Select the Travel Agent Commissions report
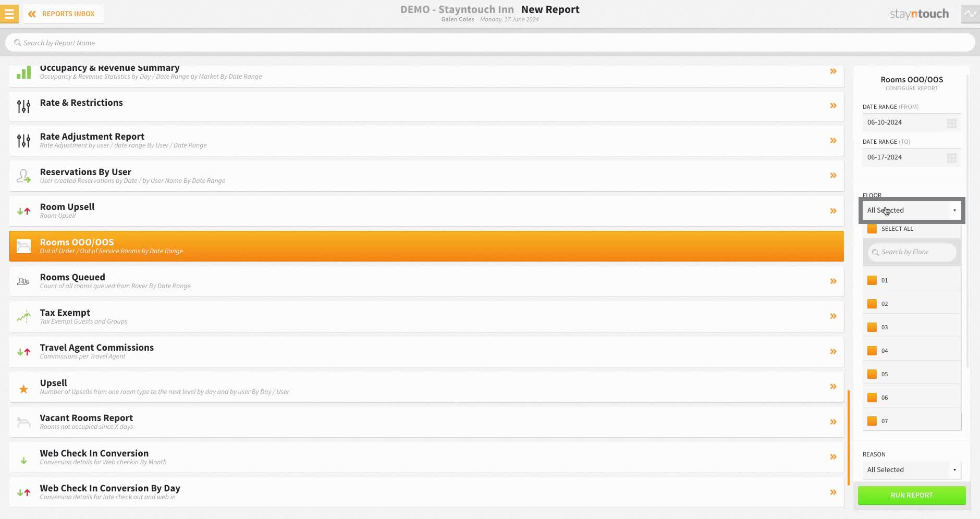The image size is (980, 519). [426, 352]
